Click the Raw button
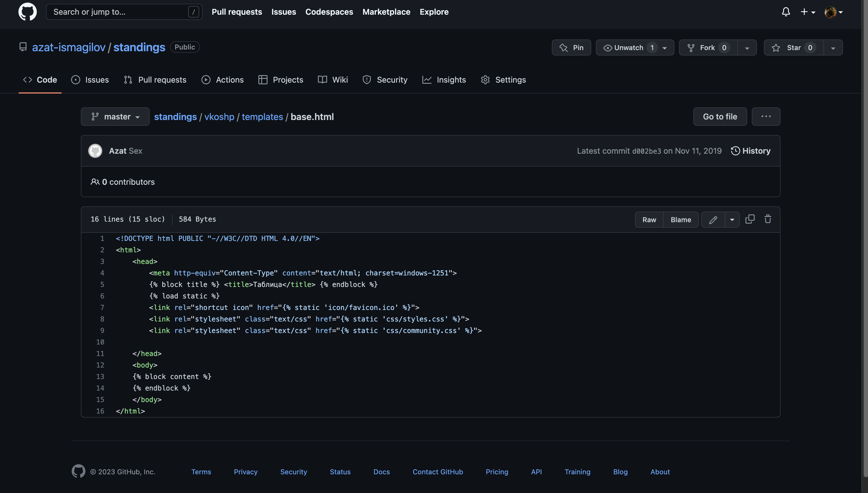The width and height of the screenshot is (868, 493). (649, 219)
